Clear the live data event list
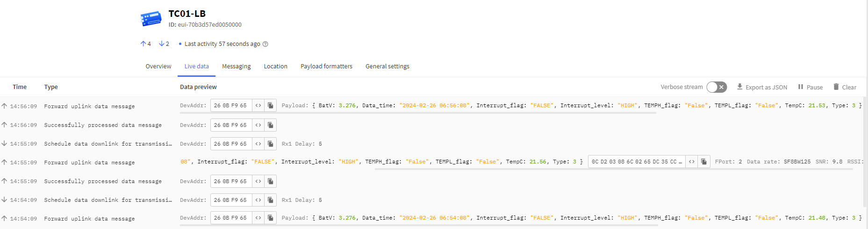Screen dimensions: 868x229 point(845,87)
